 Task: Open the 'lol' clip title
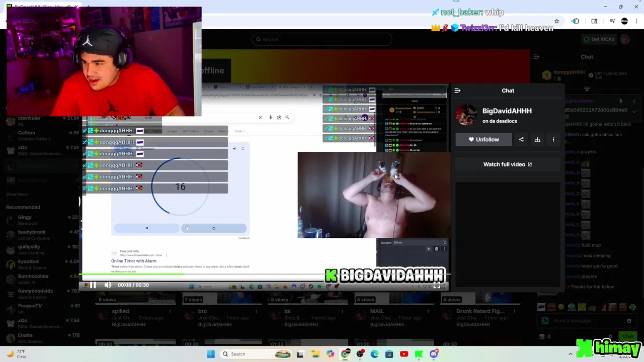pos(287,311)
